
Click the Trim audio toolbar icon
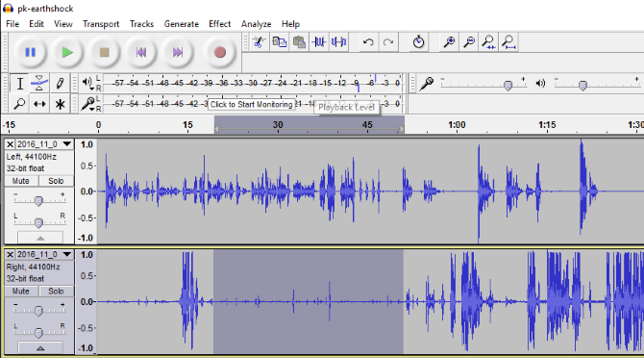coord(319,42)
